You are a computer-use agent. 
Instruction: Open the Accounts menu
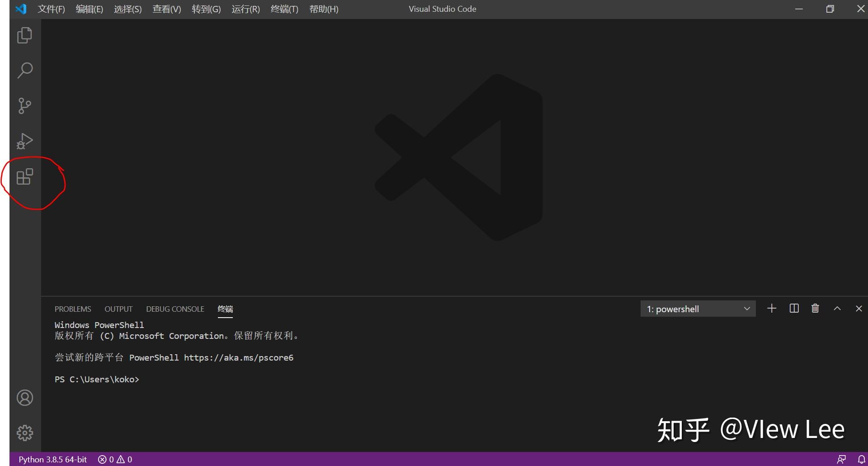pos(25,398)
